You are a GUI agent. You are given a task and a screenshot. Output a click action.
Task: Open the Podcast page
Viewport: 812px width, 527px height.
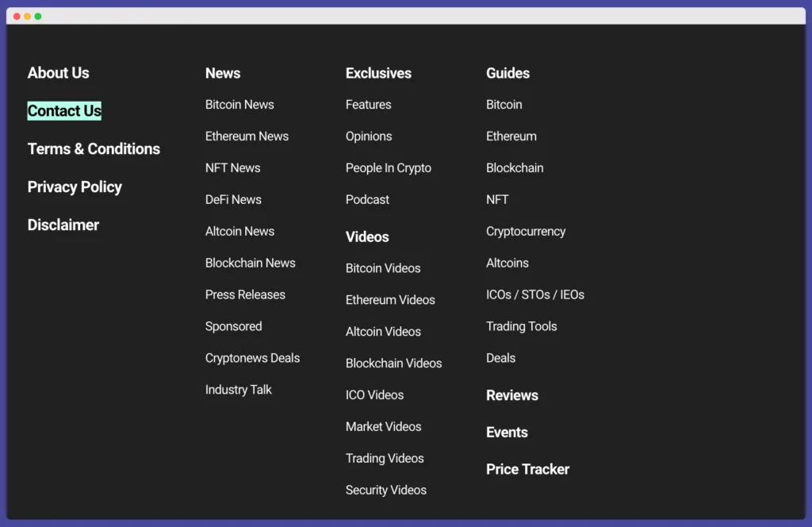click(367, 199)
